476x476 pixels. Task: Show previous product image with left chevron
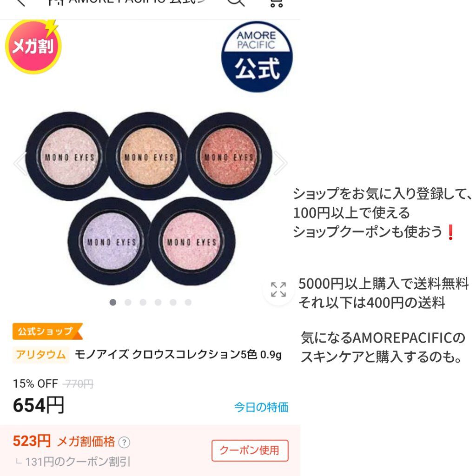20,163
